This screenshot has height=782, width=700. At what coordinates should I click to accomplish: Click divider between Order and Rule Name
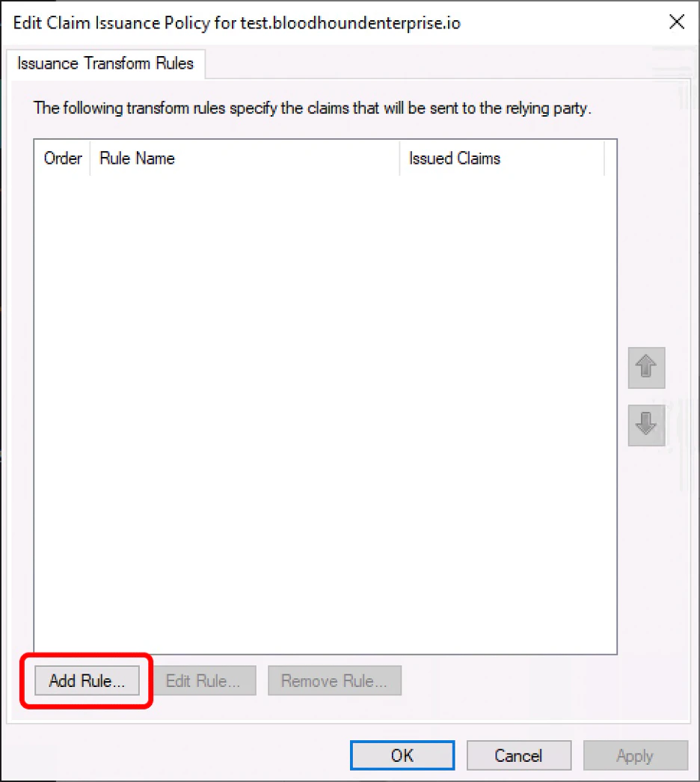(x=90, y=158)
